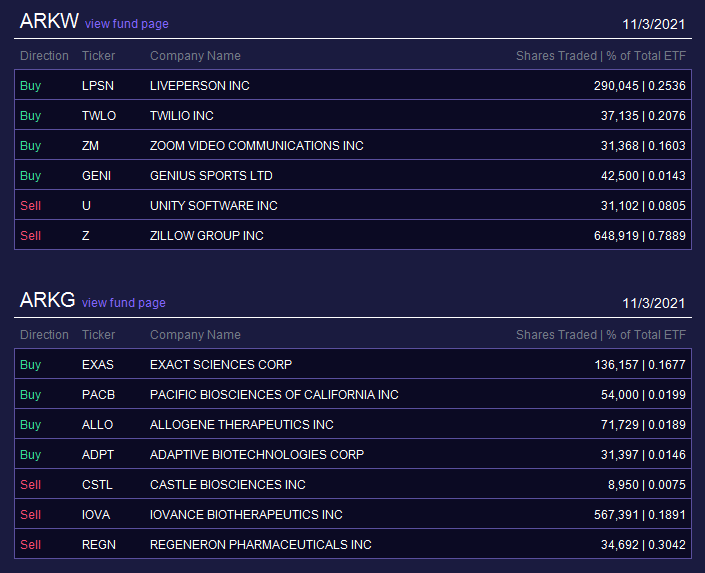Click Buy label in LPSN row
Image resolution: width=705 pixels, height=573 pixels.
coord(31,85)
